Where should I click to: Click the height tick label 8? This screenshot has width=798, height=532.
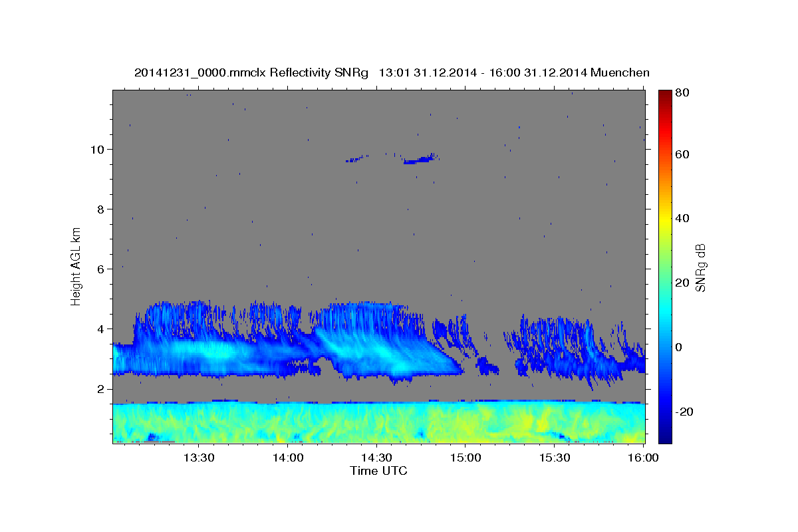point(101,209)
